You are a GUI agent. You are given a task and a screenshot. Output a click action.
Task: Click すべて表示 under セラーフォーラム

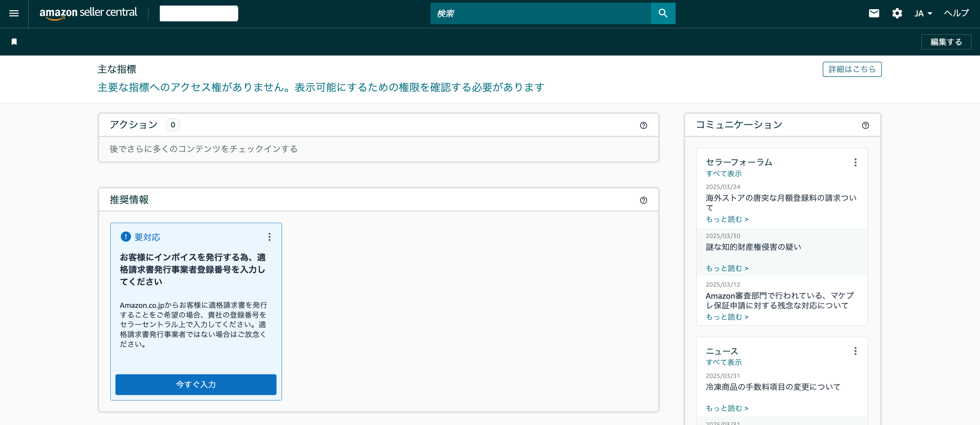724,173
